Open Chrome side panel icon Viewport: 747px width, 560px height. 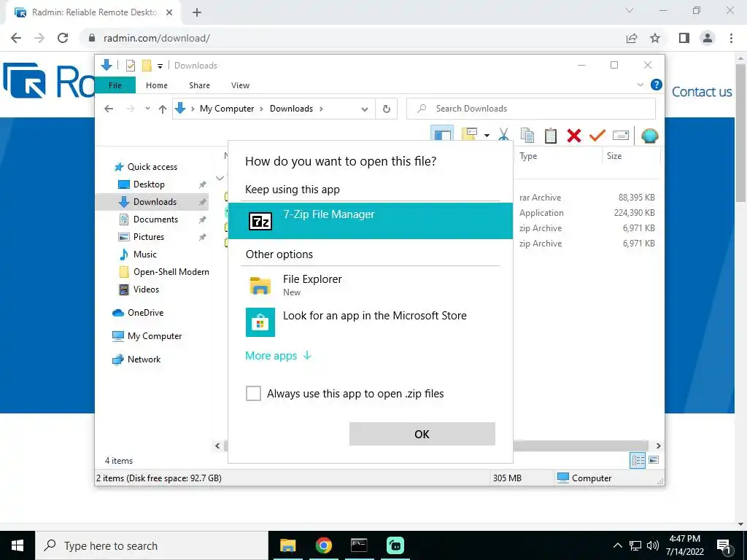(x=684, y=38)
